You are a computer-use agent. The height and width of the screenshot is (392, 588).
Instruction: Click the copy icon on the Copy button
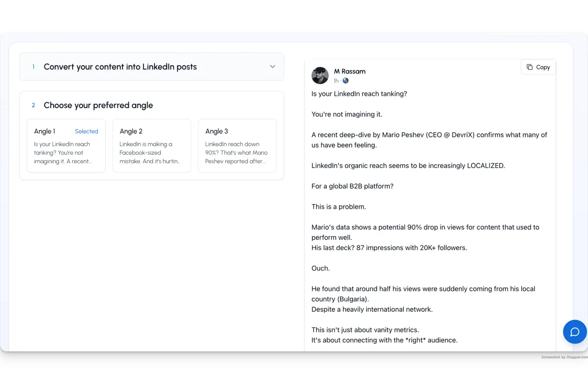tap(531, 67)
